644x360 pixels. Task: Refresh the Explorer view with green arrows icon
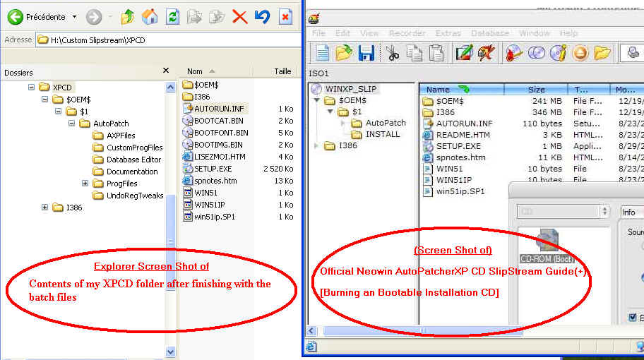click(x=172, y=17)
